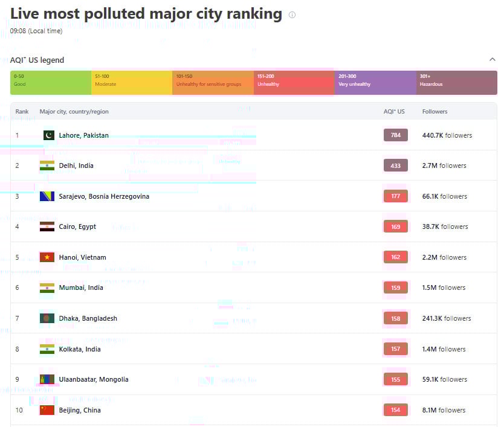504x427 pixels.
Task: Click Delhi's 433 AQI badge
Action: (395, 165)
